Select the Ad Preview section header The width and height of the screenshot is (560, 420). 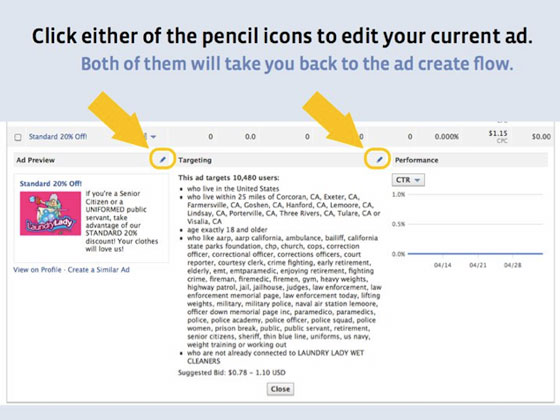click(x=35, y=160)
